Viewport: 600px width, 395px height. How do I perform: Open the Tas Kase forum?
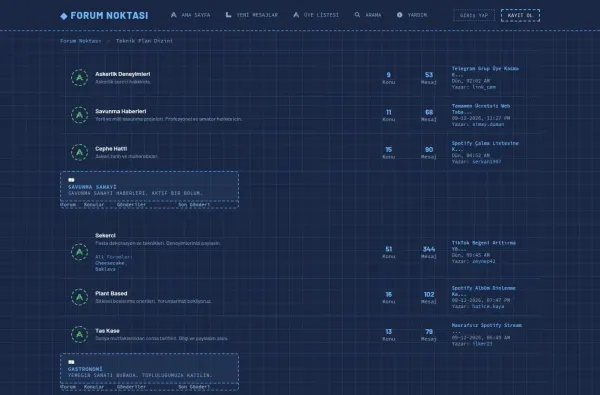(x=107, y=331)
